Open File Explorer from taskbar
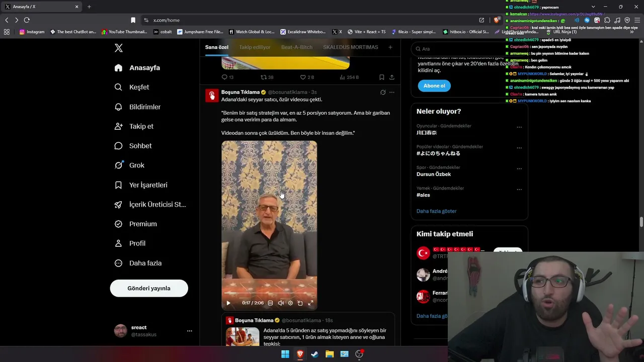The height and width of the screenshot is (362, 644). point(330,354)
